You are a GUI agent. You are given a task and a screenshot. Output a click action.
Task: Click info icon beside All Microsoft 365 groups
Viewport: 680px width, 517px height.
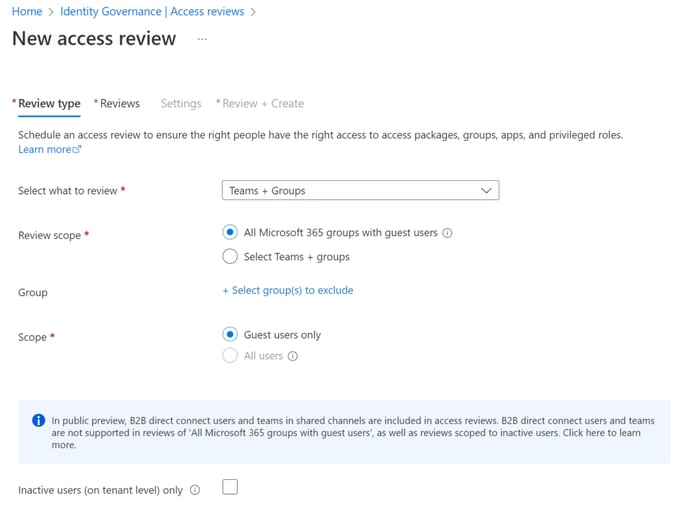point(447,233)
